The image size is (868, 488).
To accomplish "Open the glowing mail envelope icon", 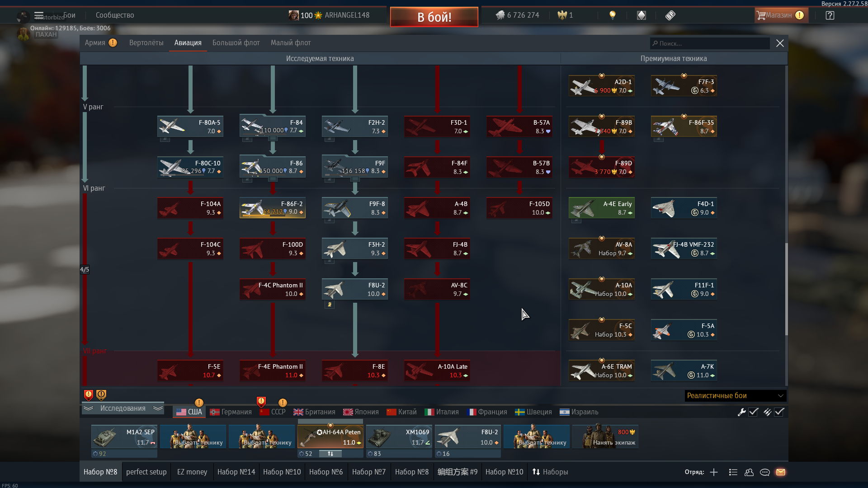I will pos(781,472).
